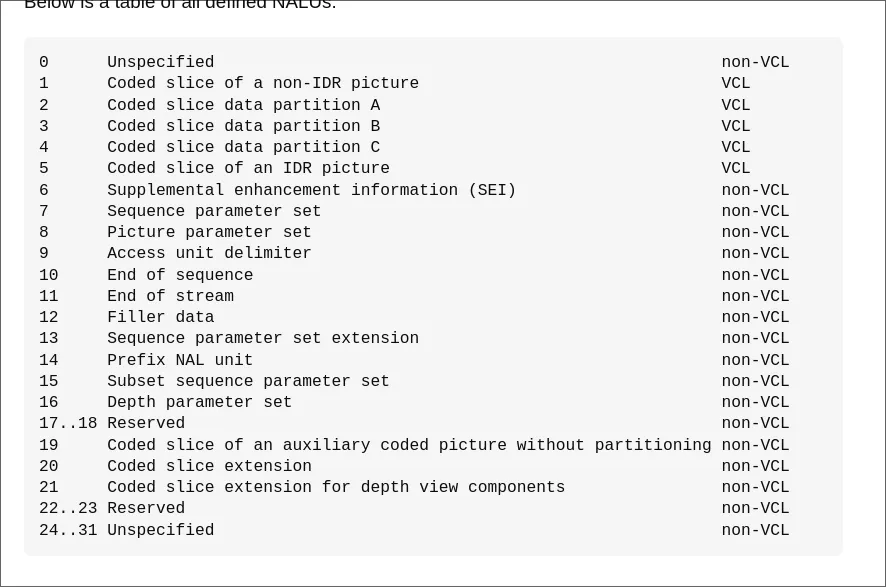Select the 'Access unit delimiter' text
Viewport: 886px width, 587px height.
tap(209, 253)
